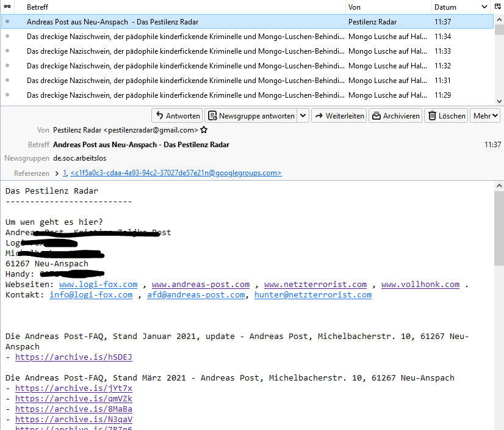
Task: Toggle read status of the 11:33 message
Action: [7, 51]
